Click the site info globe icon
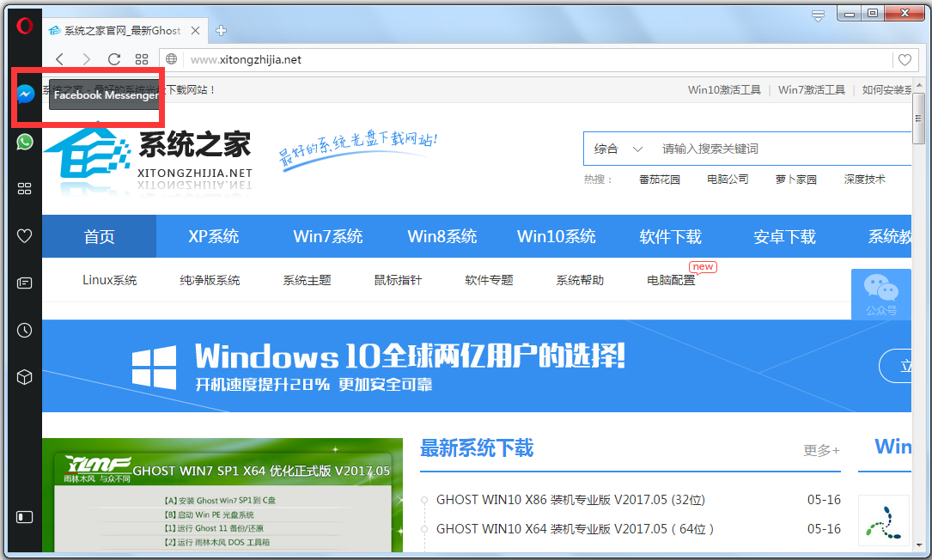Viewport: 932px width, 560px height. click(171, 59)
